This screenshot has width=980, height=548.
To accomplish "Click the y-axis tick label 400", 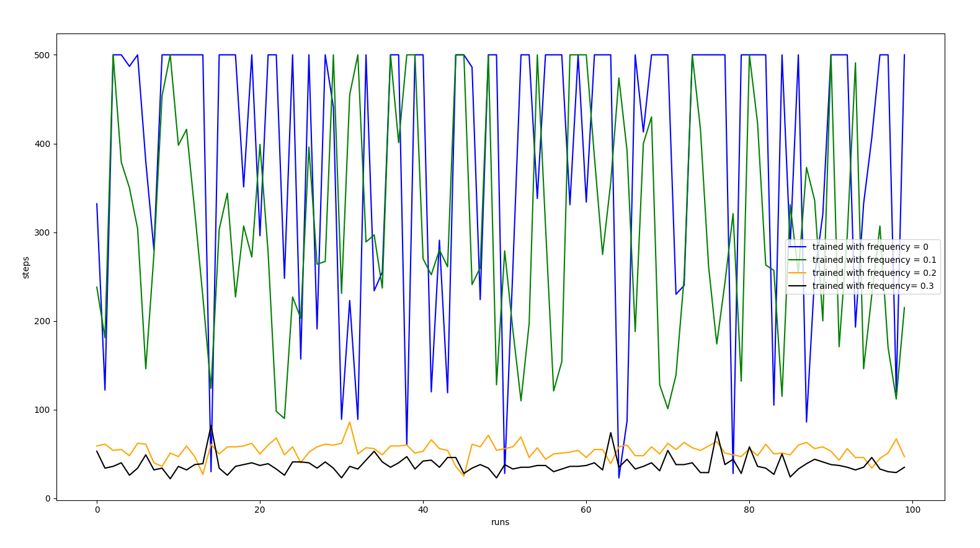I will [43, 144].
